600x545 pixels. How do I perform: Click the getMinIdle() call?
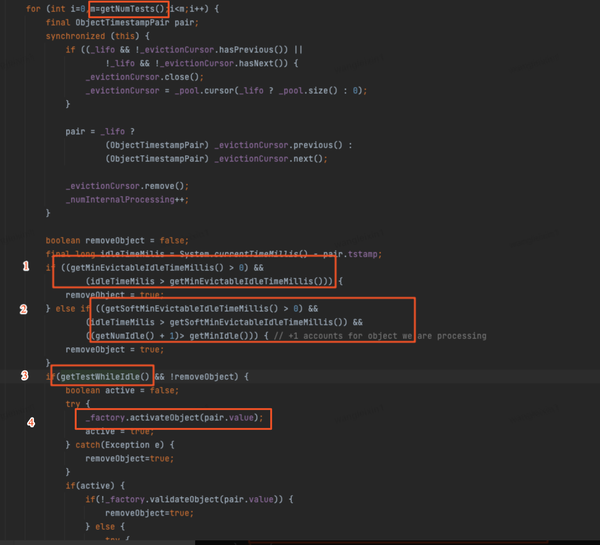219,336
